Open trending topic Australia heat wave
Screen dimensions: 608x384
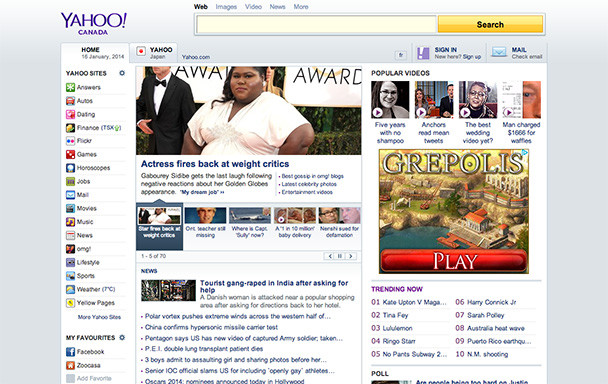point(496,328)
